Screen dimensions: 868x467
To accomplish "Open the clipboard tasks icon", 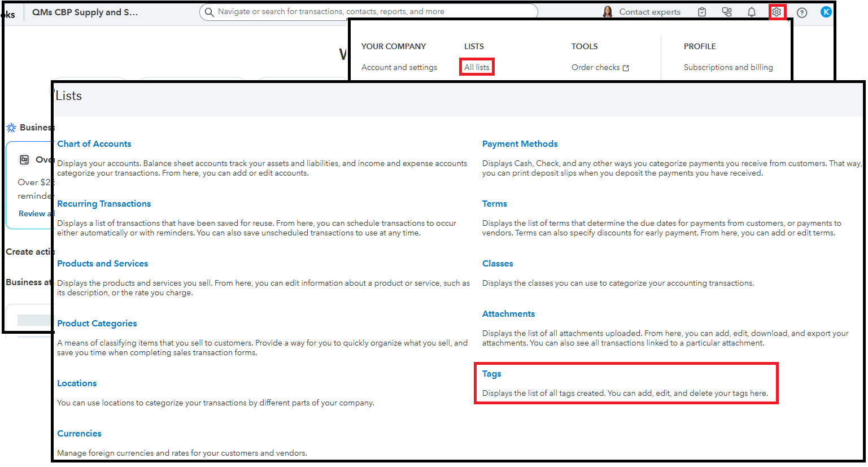I will point(702,12).
